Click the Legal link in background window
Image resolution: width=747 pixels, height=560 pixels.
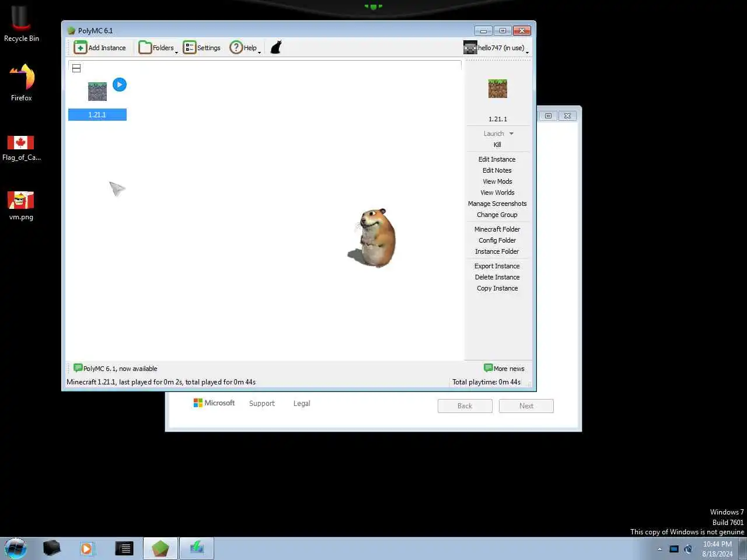coord(302,404)
